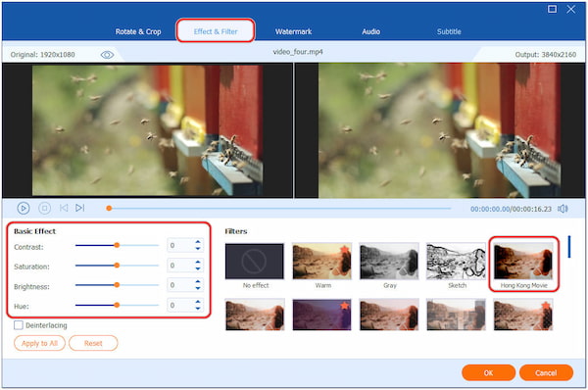Image resolution: width=588 pixels, height=390 pixels.
Task: Switch to the Audio tab
Action: [x=370, y=31]
